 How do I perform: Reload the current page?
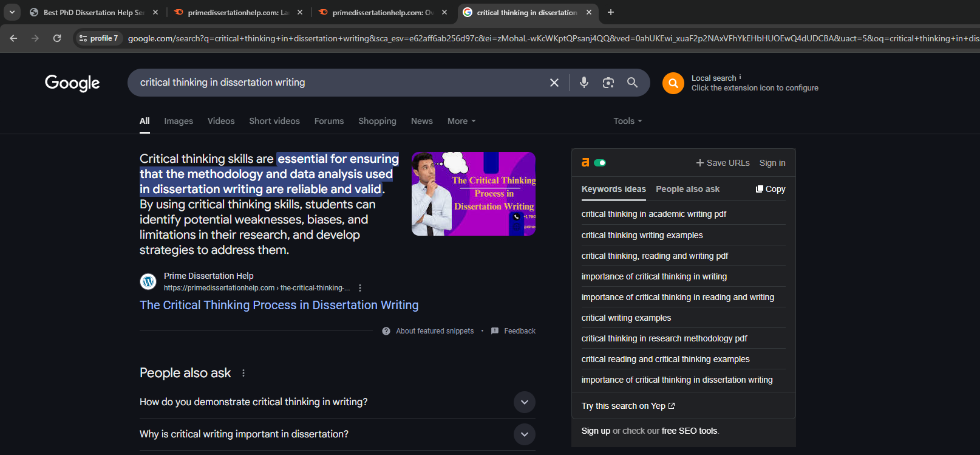57,38
